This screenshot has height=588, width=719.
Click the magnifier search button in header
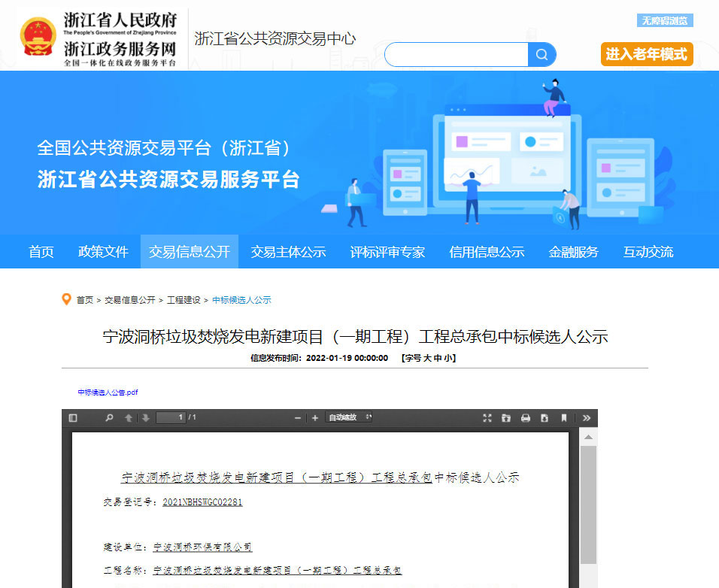pos(542,55)
